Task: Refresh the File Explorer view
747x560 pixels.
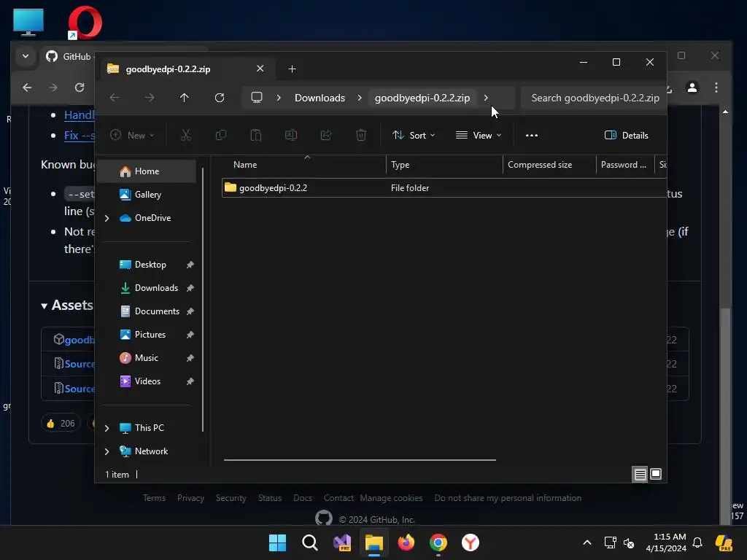Action: (220, 98)
